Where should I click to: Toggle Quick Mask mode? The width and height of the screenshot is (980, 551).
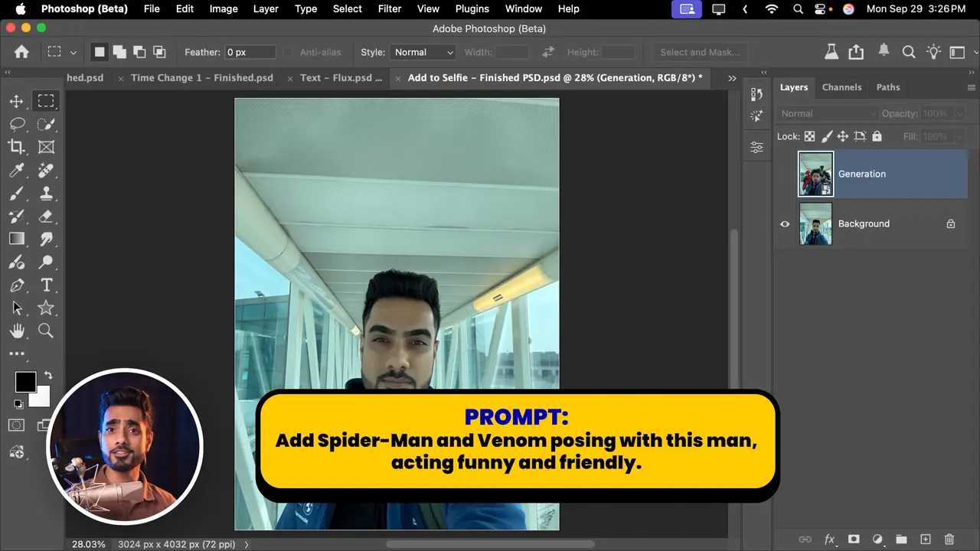pyautogui.click(x=16, y=425)
